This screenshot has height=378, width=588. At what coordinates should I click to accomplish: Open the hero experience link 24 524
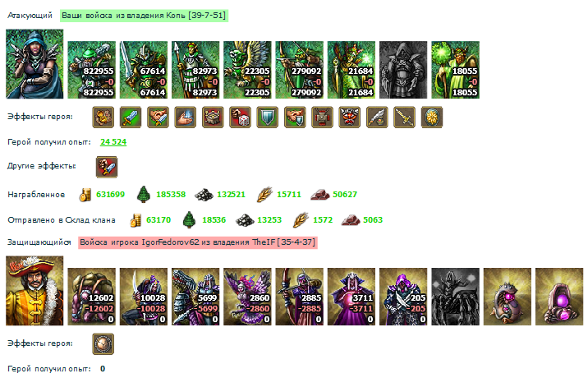pyautogui.click(x=113, y=142)
